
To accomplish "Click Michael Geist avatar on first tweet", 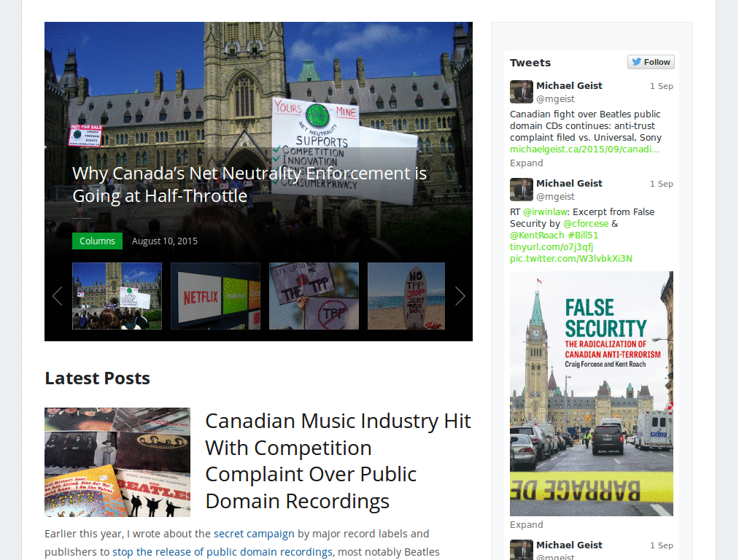I will (x=521, y=92).
